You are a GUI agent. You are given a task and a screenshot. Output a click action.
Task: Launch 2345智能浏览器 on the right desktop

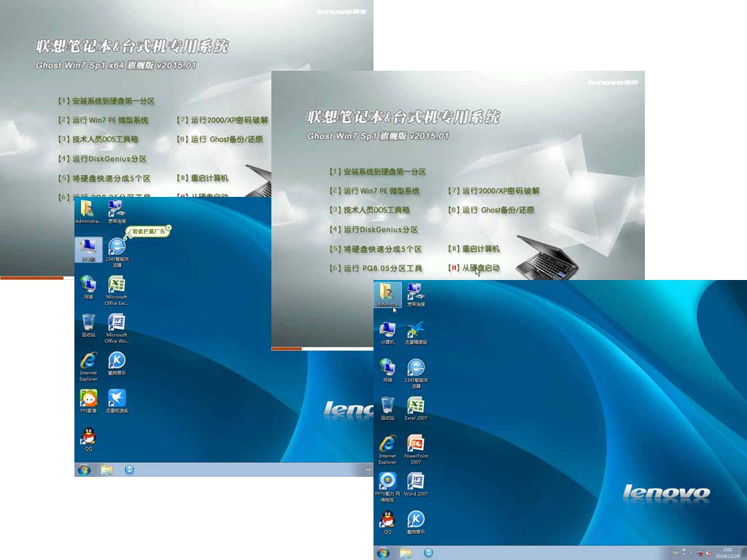click(x=416, y=373)
